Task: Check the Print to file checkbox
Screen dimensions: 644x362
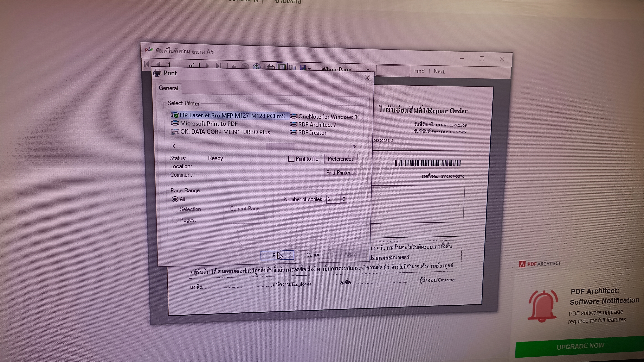Action: (x=291, y=159)
